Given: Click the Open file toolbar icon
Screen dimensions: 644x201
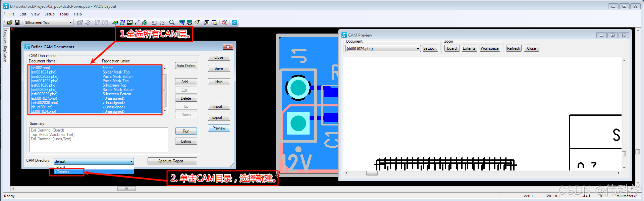Looking at the screenshot, I should [x=10, y=22].
